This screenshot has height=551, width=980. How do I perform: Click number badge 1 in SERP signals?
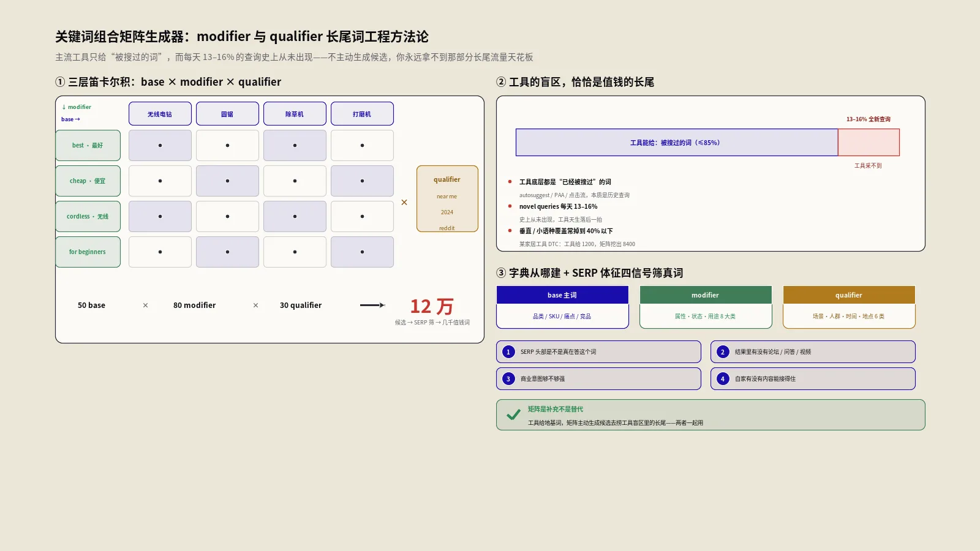(x=508, y=352)
